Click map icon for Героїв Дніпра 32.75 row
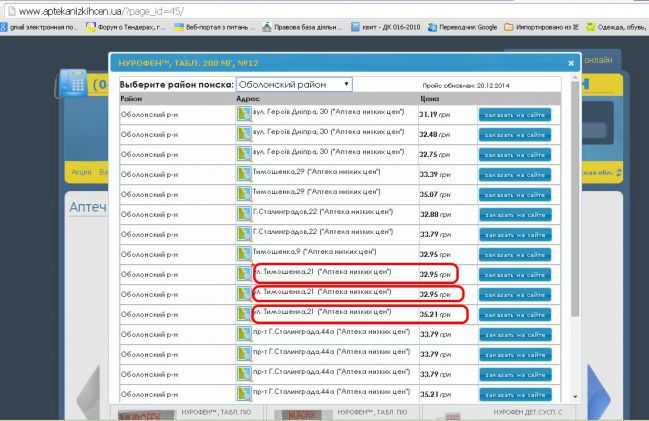This screenshot has width=649, height=421. (x=244, y=154)
